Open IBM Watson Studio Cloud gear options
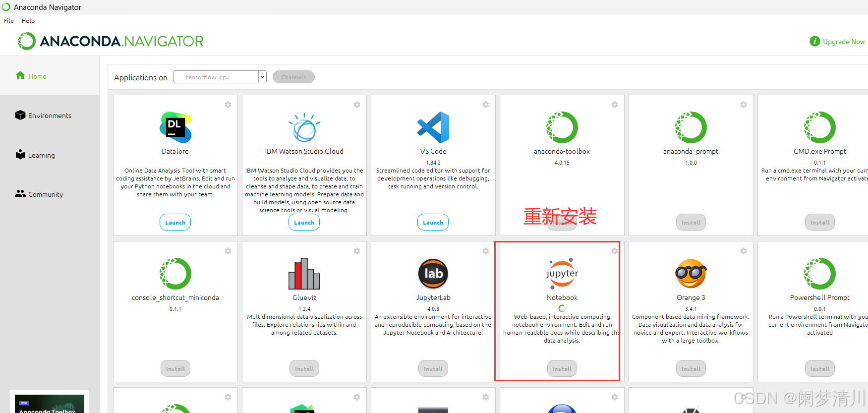 coord(357,105)
